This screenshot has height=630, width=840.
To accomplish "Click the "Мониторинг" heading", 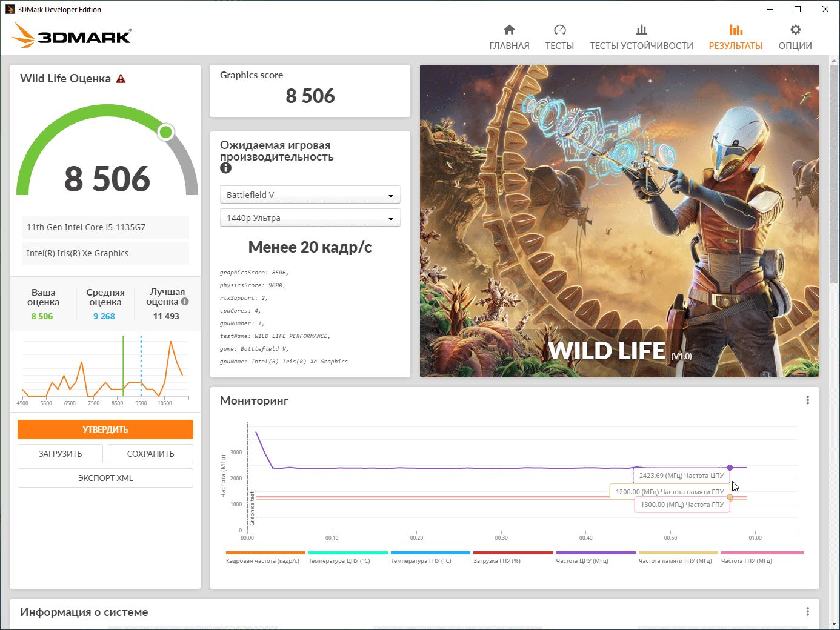I will point(254,400).
